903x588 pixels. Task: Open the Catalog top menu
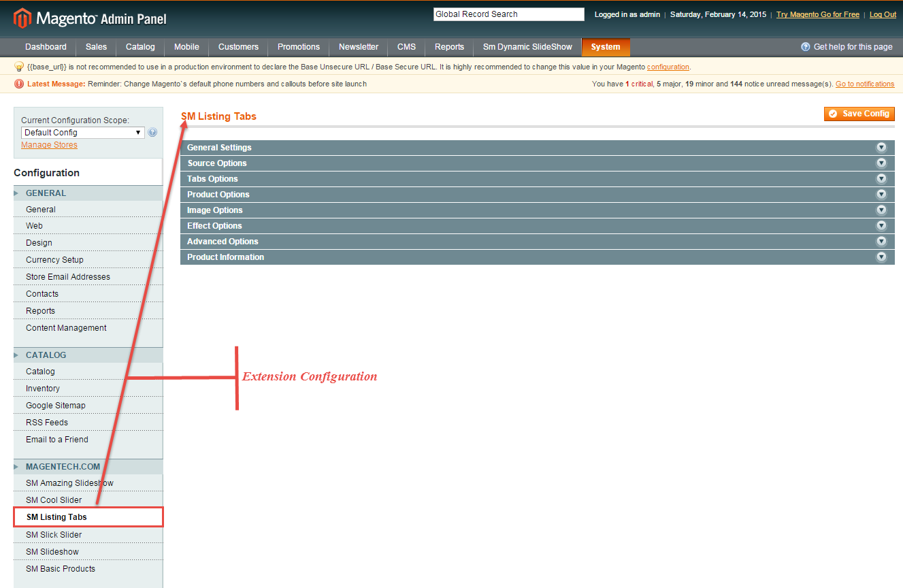(x=140, y=47)
